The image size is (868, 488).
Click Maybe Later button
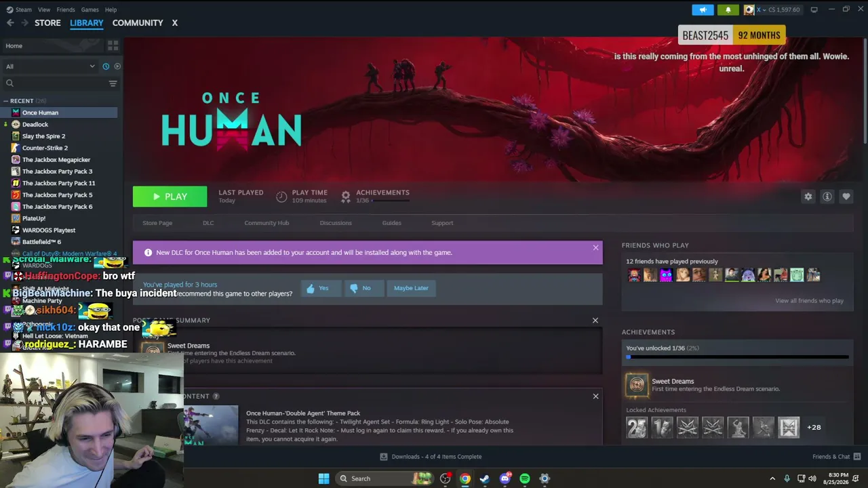click(x=411, y=288)
